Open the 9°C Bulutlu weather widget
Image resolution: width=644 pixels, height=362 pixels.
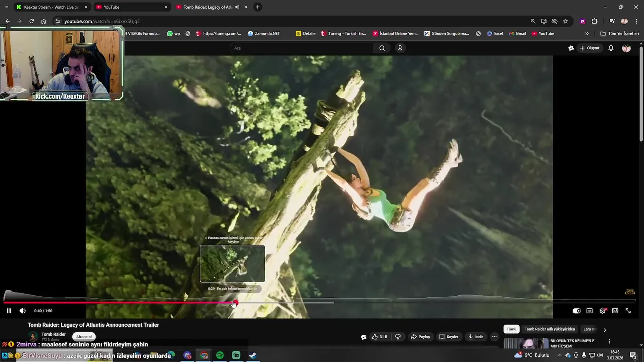(x=532, y=355)
